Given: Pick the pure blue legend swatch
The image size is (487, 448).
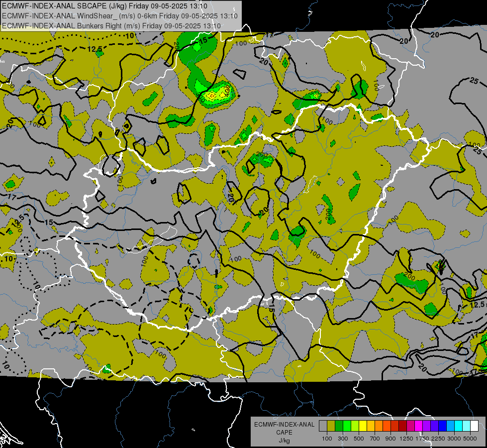Looking at the screenshot, I should [x=442, y=426].
